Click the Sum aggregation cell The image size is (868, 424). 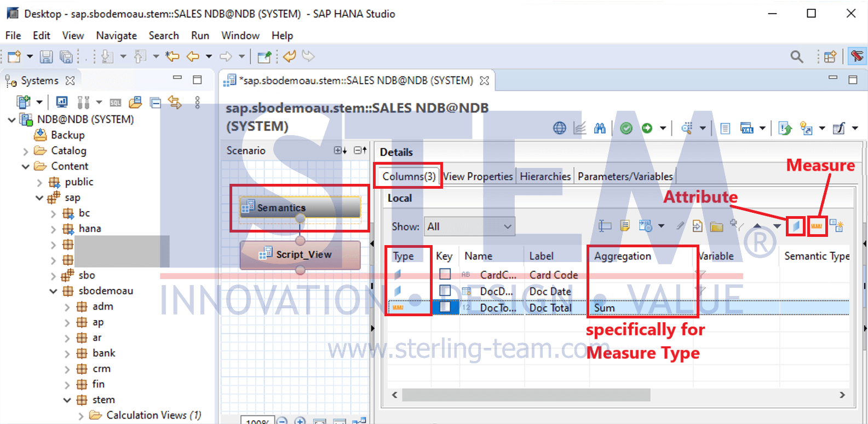(641, 307)
